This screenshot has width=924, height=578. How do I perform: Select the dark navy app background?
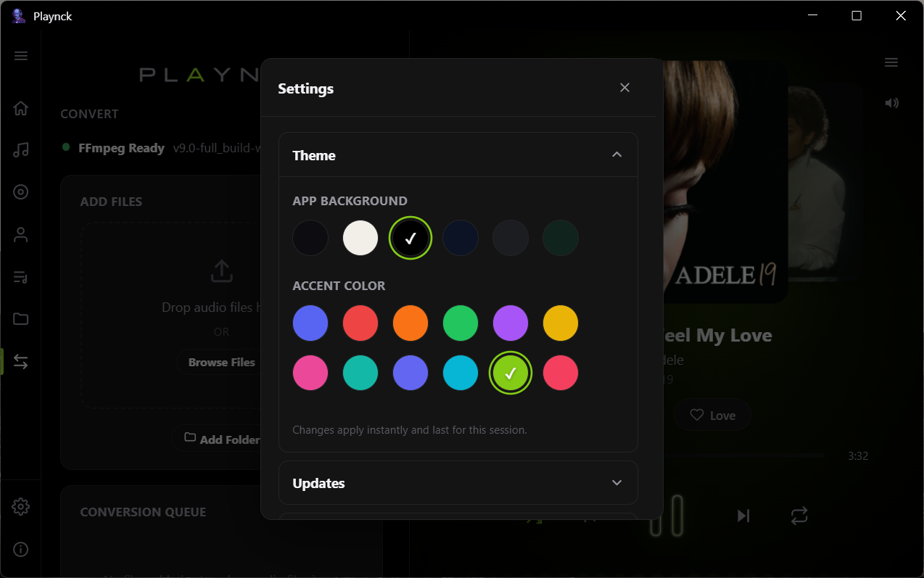(461, 238)
